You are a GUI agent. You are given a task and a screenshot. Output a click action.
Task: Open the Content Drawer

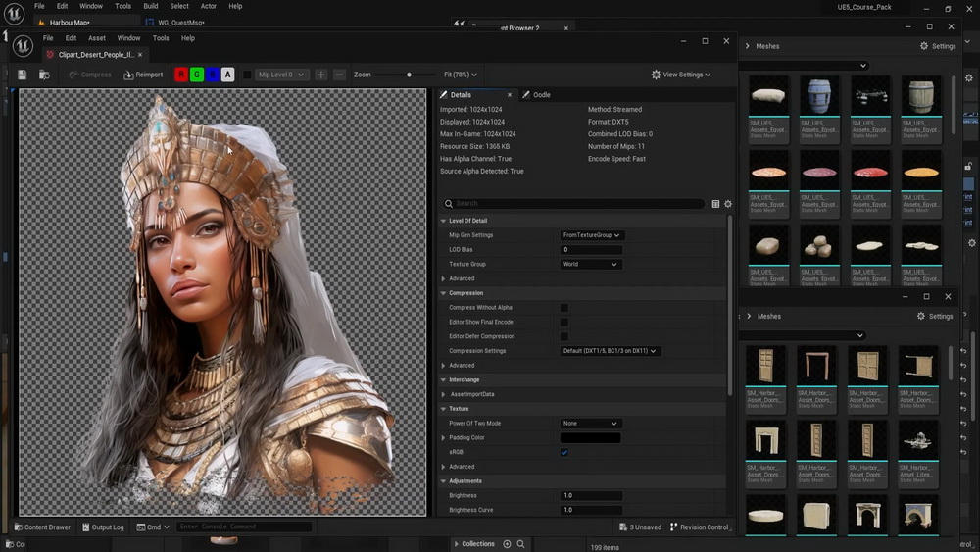[x=42, y=527]
